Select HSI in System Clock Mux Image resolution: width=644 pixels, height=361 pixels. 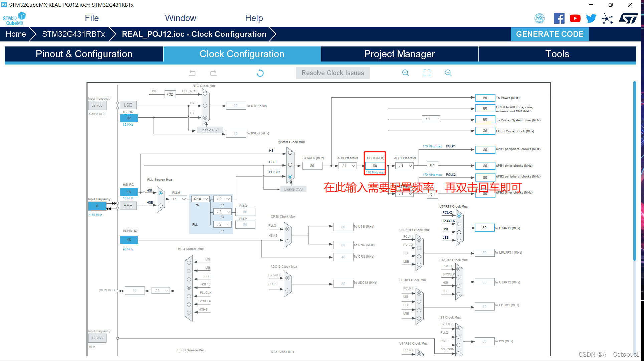(x=290, y=153)
